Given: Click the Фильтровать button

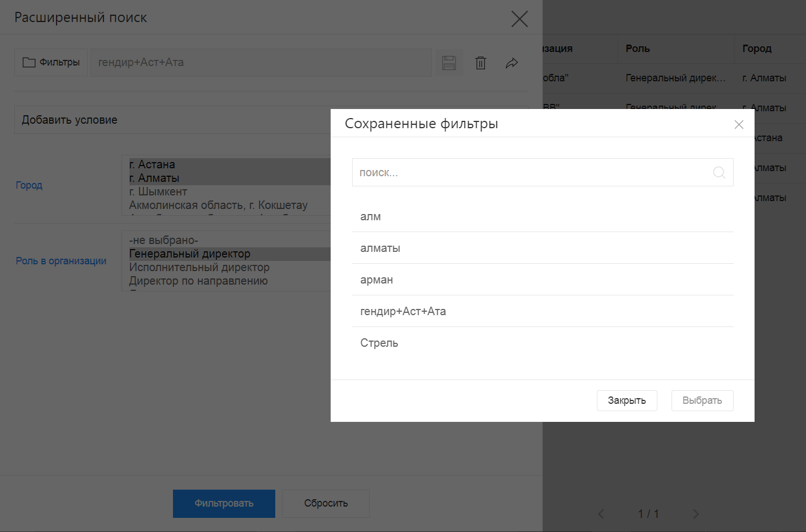Looking at the screenshot, I should pyautogui.click(x=224, y=503).
